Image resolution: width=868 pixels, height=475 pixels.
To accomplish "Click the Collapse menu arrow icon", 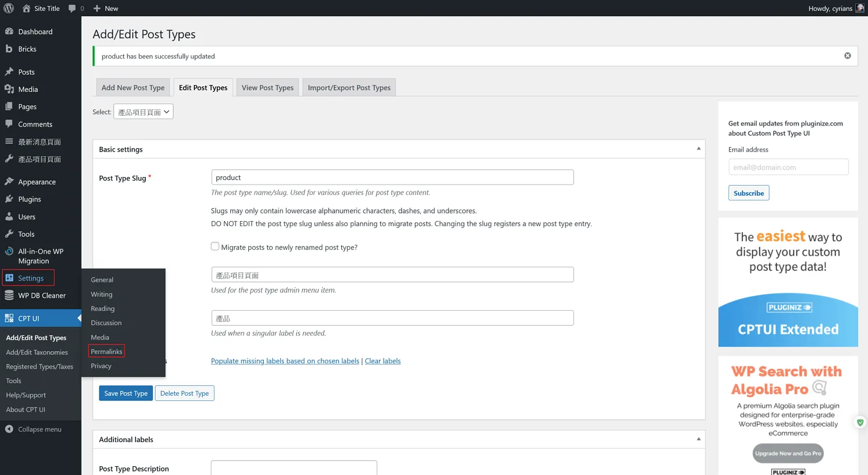I will 9,429.
